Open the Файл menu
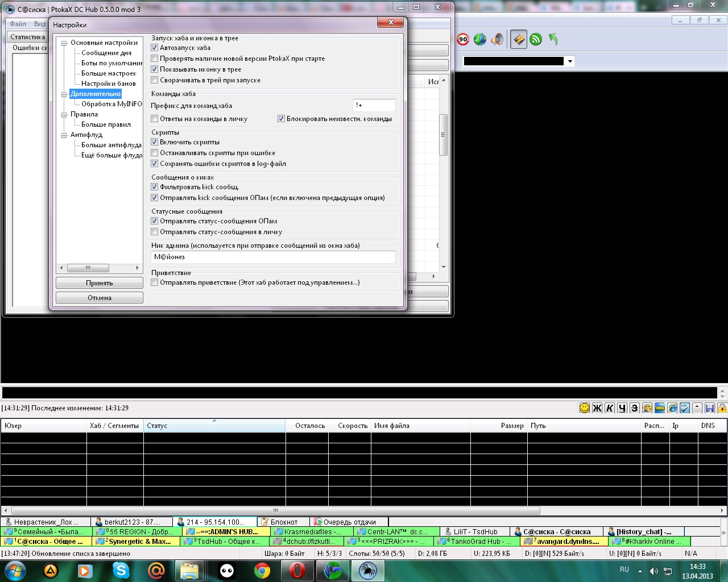The height and width of the screenshot is (582, 728). pyautogui.click(x=18, y=24)
